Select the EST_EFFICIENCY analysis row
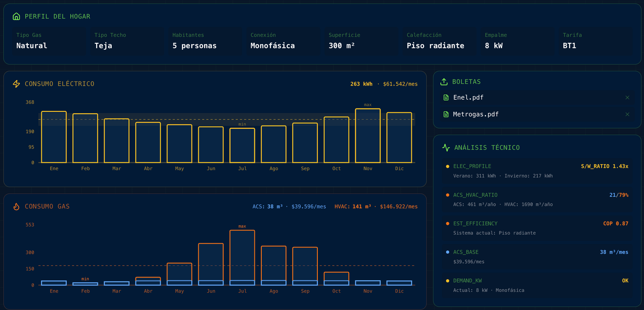This screenshot has width=644, height=310. click(537, 228)
